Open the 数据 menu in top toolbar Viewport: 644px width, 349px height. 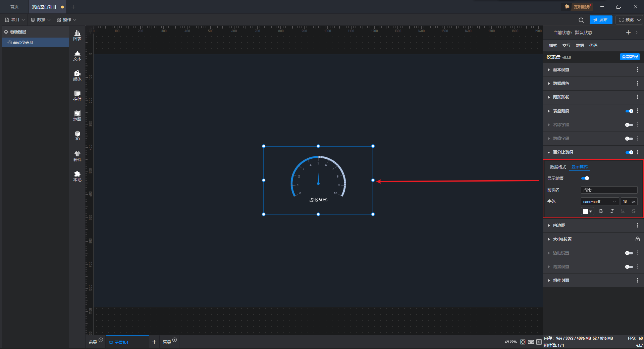point(41,20)
